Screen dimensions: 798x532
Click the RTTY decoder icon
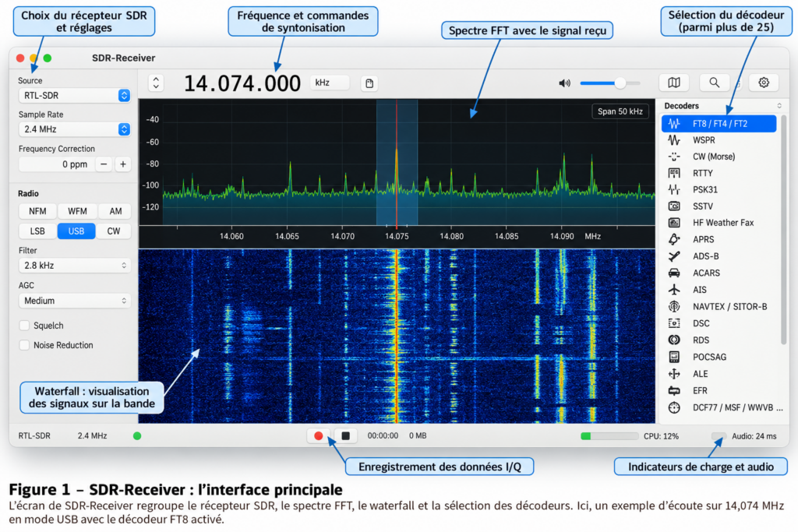(x=674, y=174)
